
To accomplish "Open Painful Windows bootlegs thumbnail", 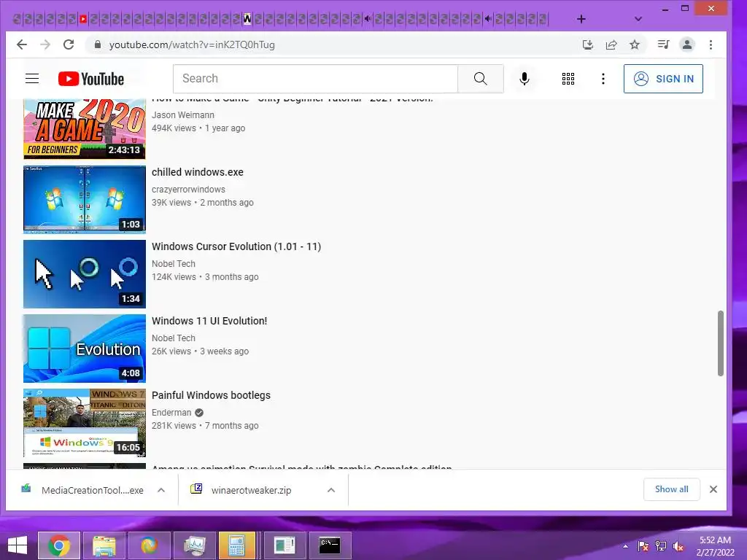I will coord(85,422).
